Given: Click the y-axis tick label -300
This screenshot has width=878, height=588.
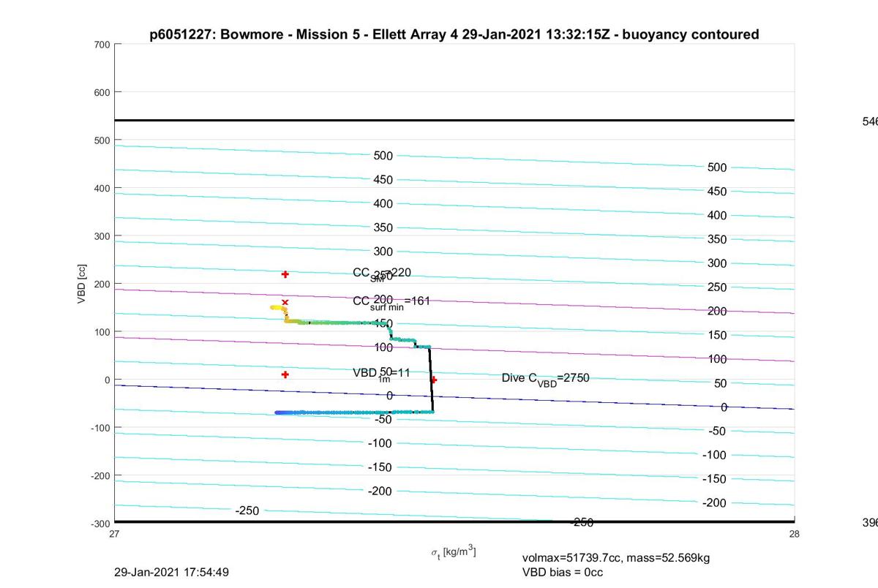Looking at the screenshot, I should point(100,524).
